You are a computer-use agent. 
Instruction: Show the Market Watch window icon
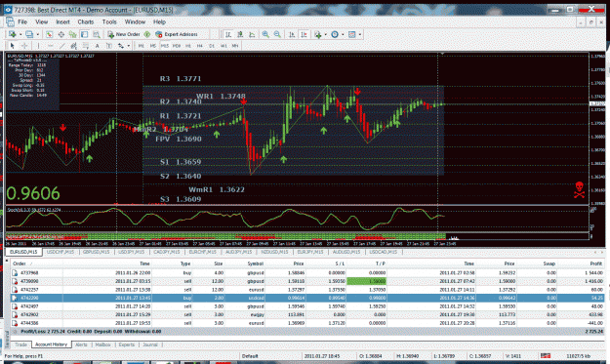pos(50,34)
